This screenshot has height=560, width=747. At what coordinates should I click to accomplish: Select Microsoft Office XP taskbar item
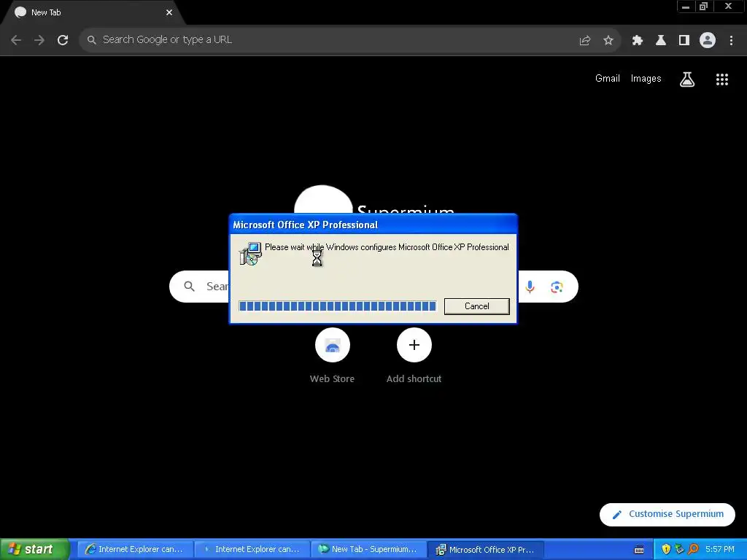485,550
